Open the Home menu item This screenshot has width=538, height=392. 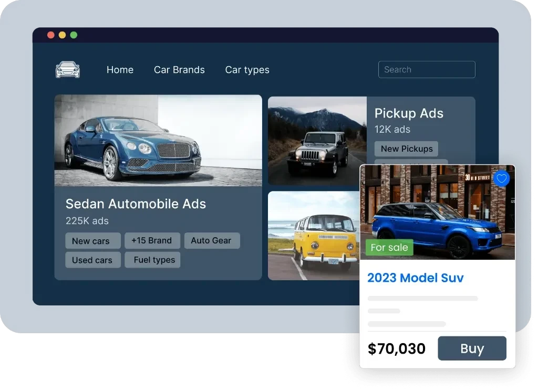click(120, 70)
